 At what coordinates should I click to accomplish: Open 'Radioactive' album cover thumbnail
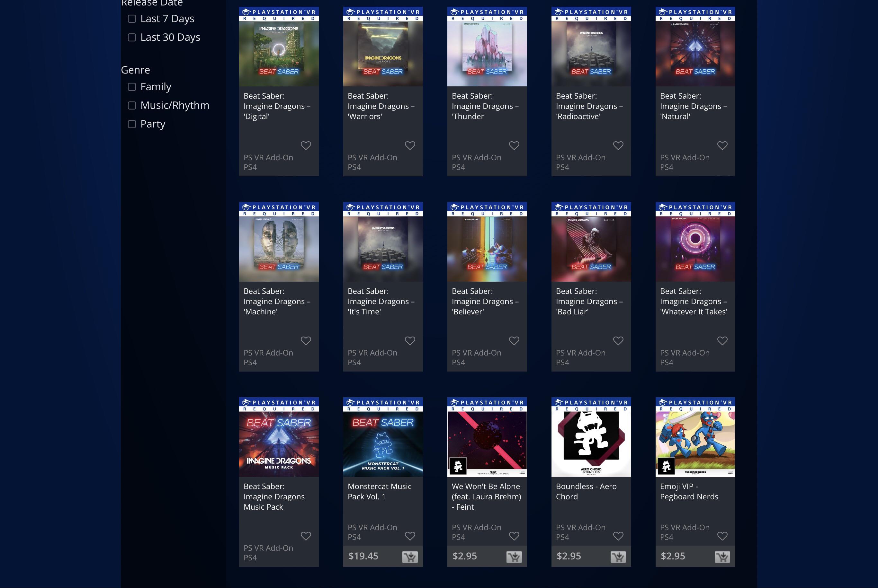(591, 47)
